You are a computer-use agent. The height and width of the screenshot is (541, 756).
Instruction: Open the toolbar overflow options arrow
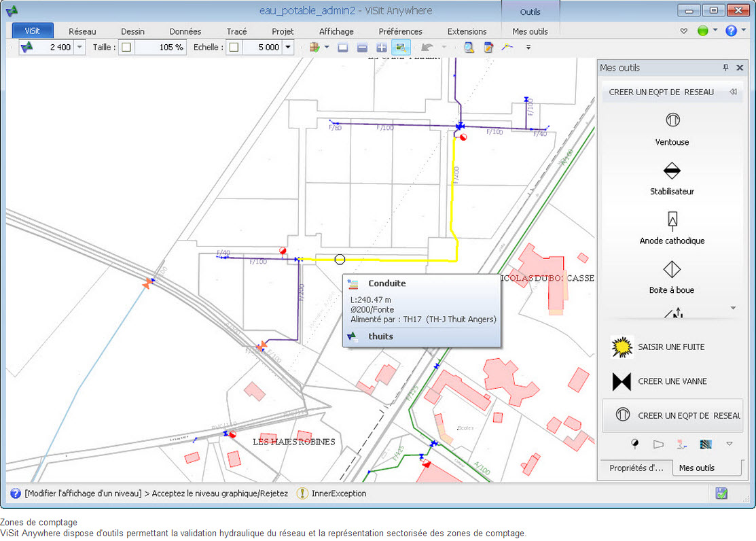point(528,48)
